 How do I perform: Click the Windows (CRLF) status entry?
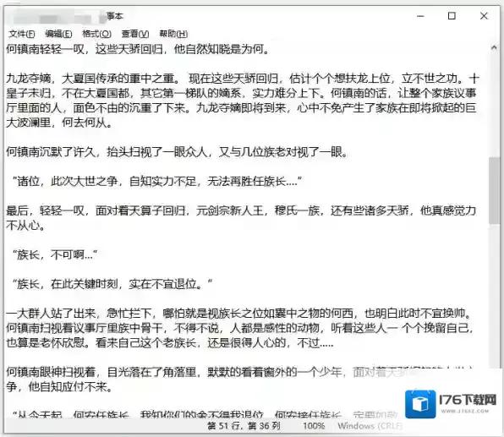370,426
